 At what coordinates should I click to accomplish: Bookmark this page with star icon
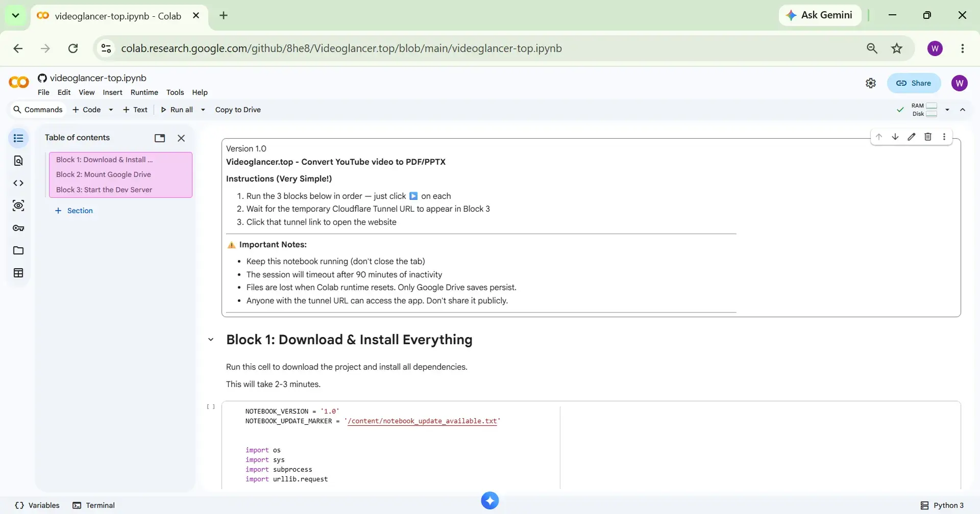897,48
